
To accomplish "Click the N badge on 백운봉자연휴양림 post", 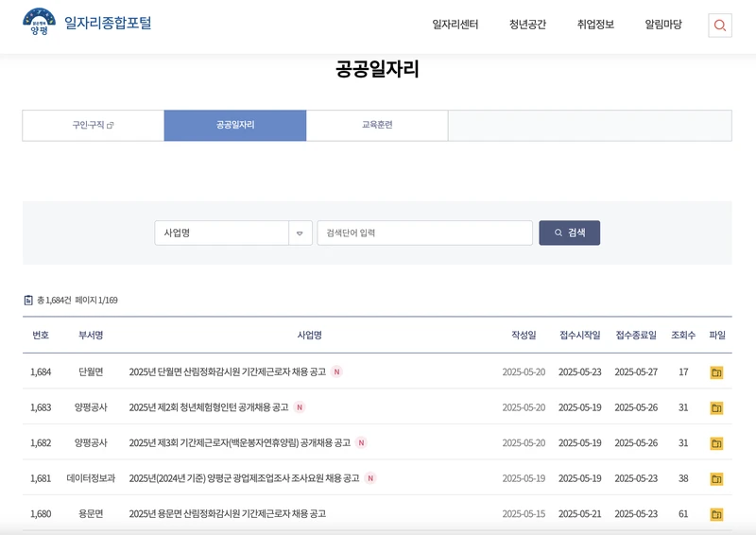I will 361,443.
